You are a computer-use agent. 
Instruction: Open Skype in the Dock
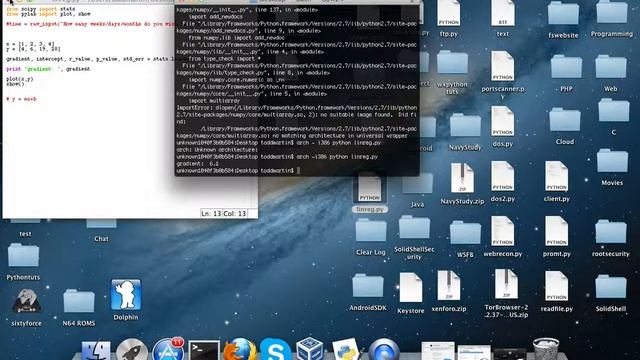click(x=275, y=350)
